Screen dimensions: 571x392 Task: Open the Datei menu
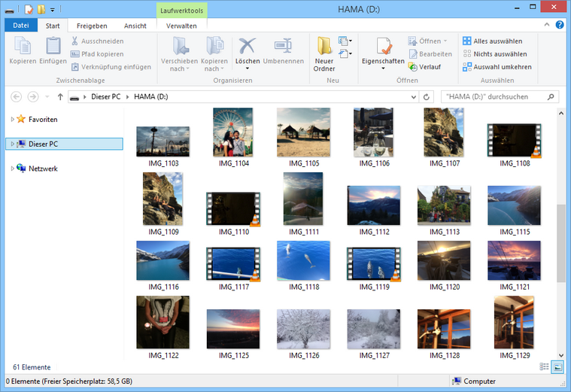point(21,26)
